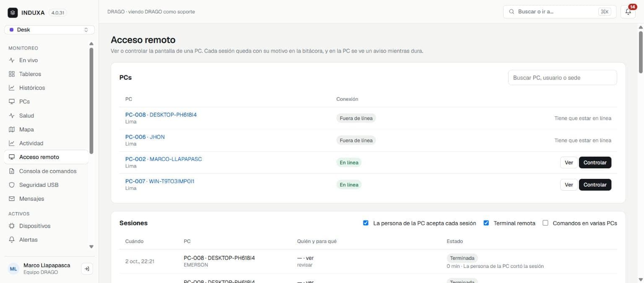Open the notifications bell icon
644x283 pixels.
coord(628,12)
